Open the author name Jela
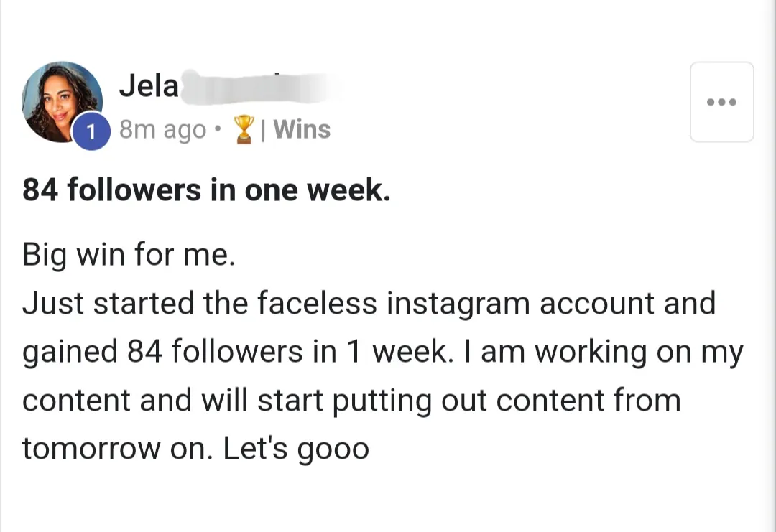This screenshot has width=776, height=532. [x=149, y=86]
